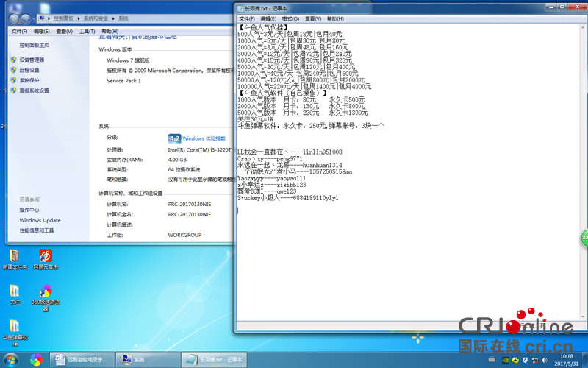Viewport: 588px width, 368px height.
Task: Click the shield icon beside 远程设置
Action: (x=13, y=70)
